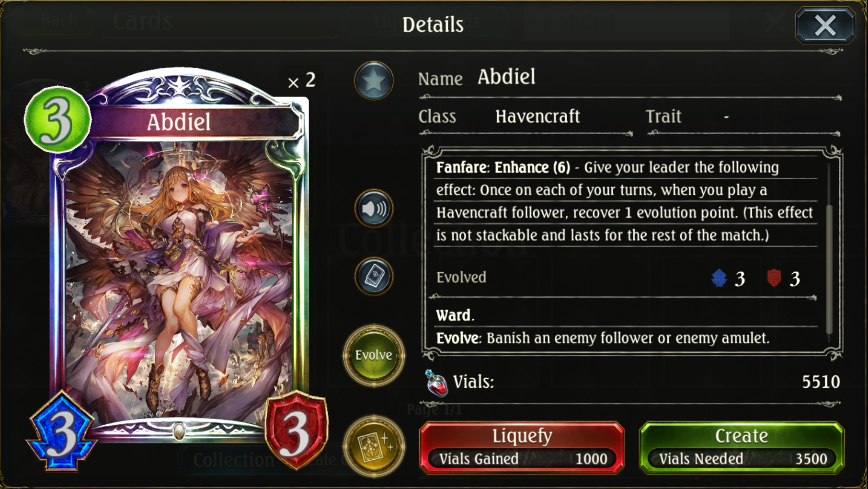This screenshot has width=868, height=489.
Task: Open the gold premium card icon
Action: point(374,446)
